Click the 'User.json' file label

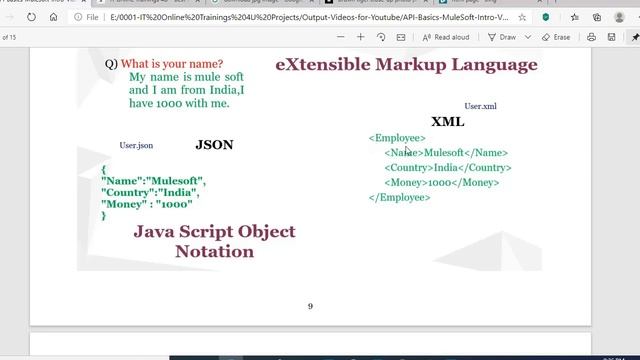pyautogui.click(x=136, y=145)
